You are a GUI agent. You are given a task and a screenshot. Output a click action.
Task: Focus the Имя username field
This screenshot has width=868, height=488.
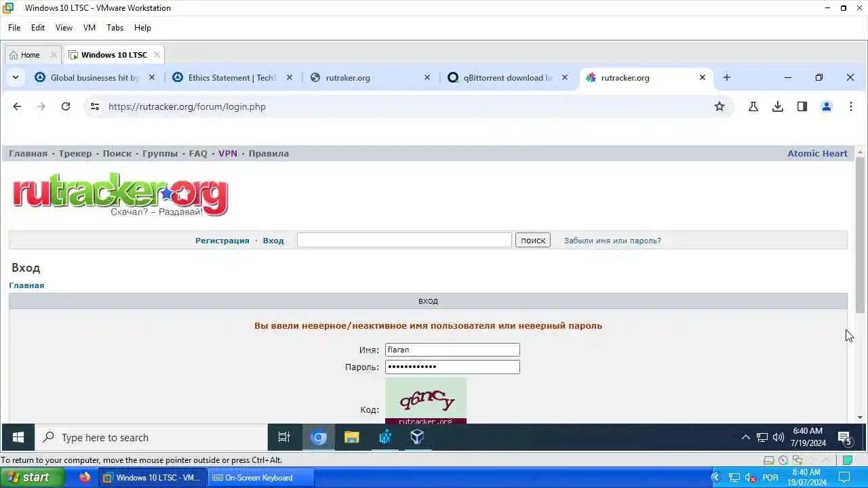(452, 350)
